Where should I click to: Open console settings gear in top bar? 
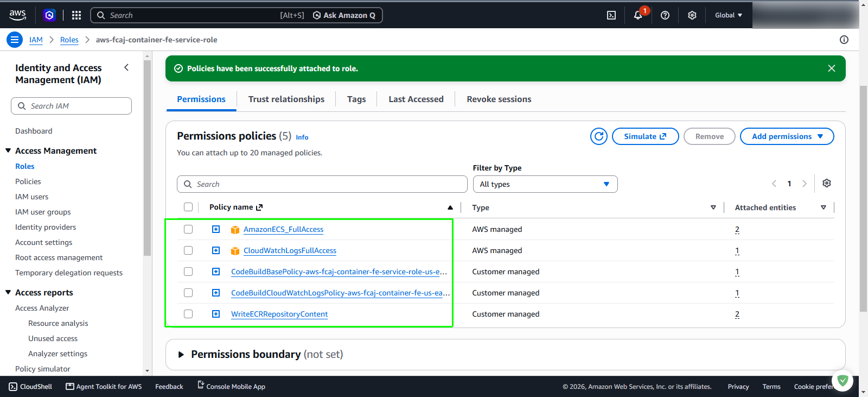click(x=692, y=15)
